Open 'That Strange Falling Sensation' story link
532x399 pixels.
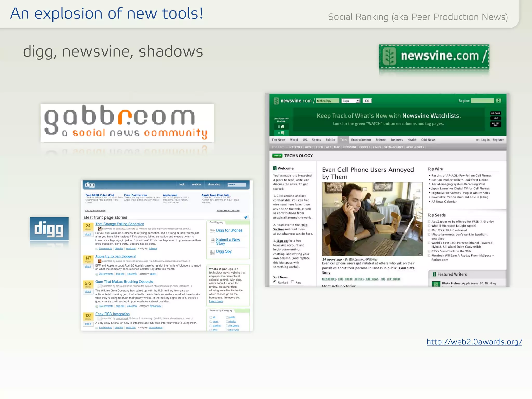(x=119, y=224)
